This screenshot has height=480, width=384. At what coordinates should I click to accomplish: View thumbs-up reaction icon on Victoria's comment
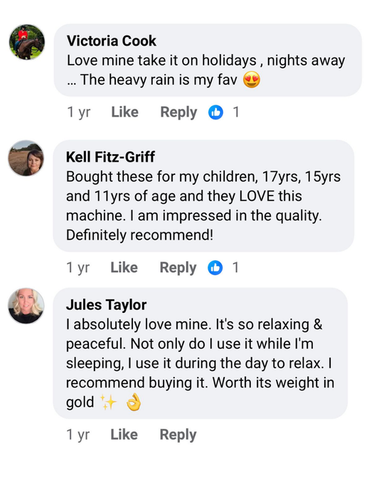216,112
